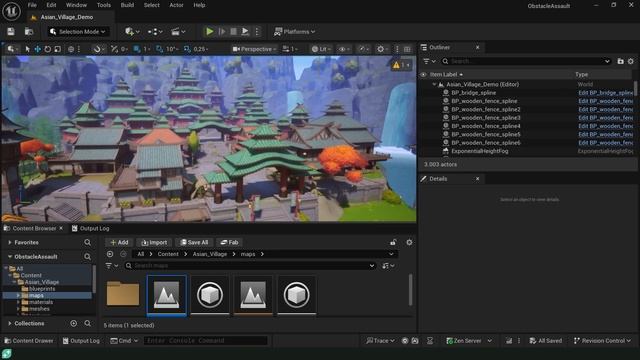
Task: Choose the Scale gizmo tool
Action: pyautogui.click(x=58, y=49)
